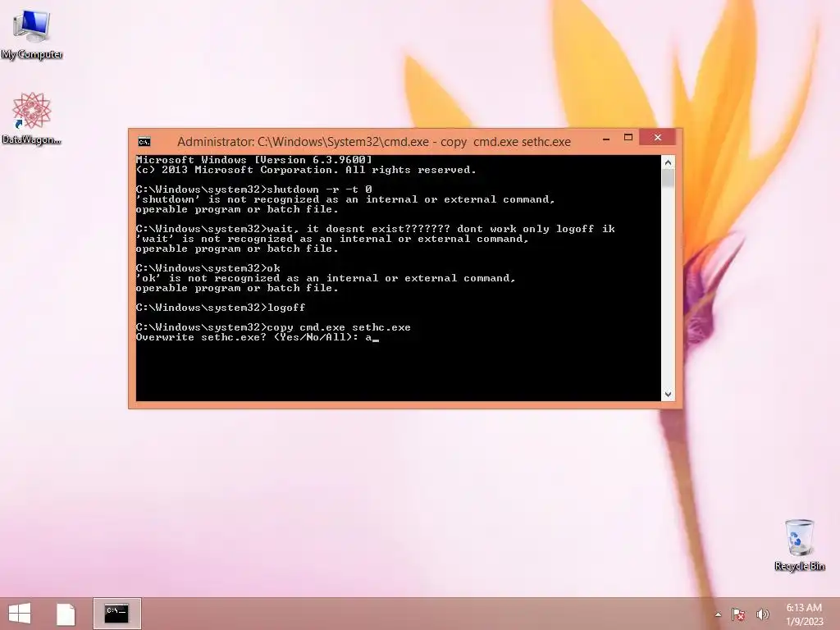Image resolution: width=840 pixels, height=630 pixels.
Task: Select the Command Prompt taskbar button
Action: pyautogui.click(x=116, y=614)
